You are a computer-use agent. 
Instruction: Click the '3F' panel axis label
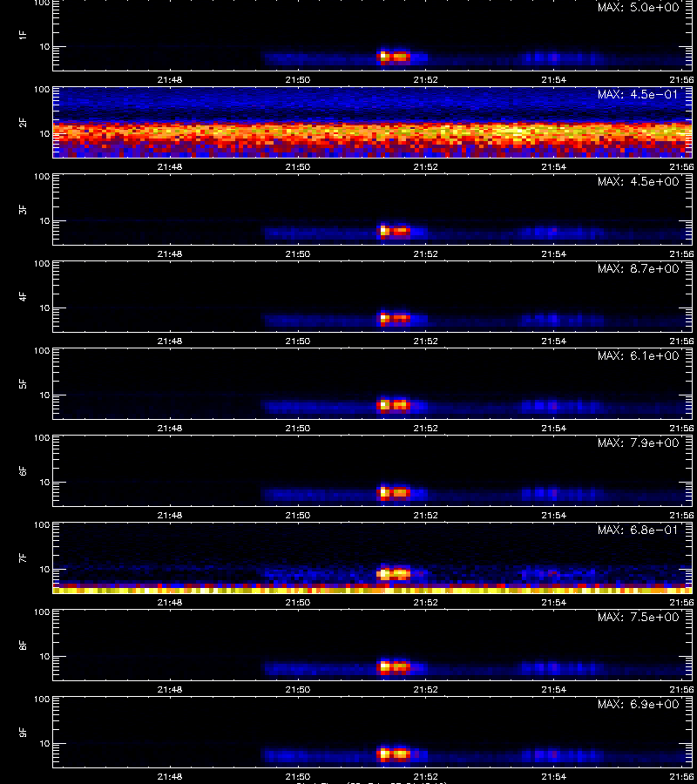(23, 209)
